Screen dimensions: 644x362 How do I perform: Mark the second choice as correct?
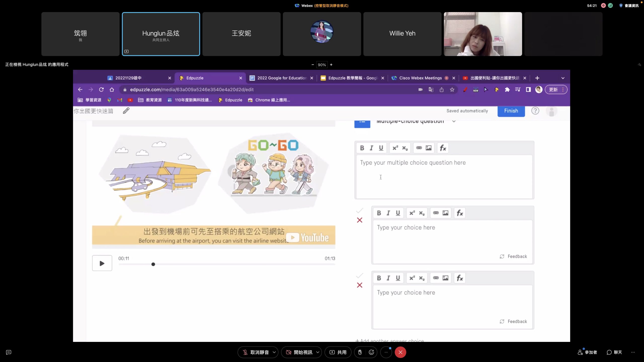359,276
